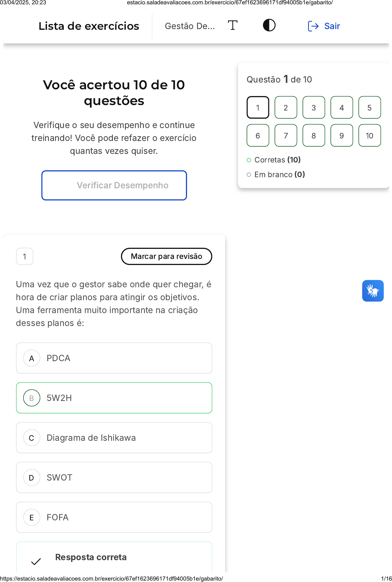The height and width of the screenshot is (582, 392).
Task: Select option A PDCA
Action: click(114, 358)
